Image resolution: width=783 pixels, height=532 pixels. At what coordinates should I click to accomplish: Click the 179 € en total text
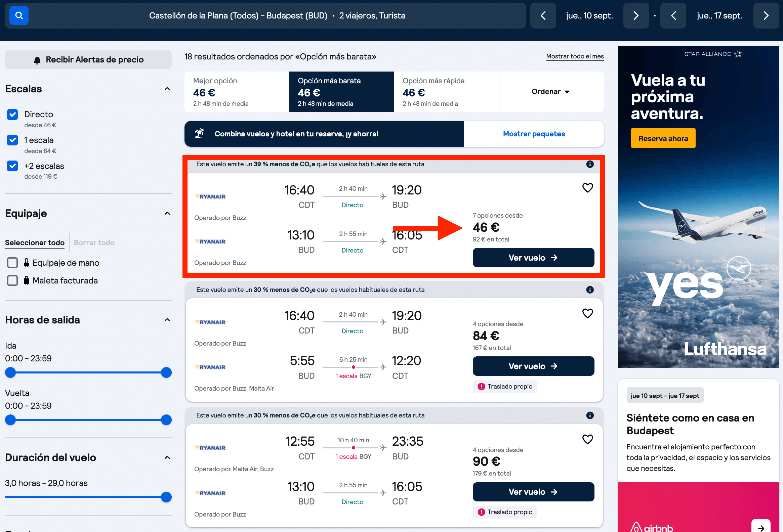point(492,473)
